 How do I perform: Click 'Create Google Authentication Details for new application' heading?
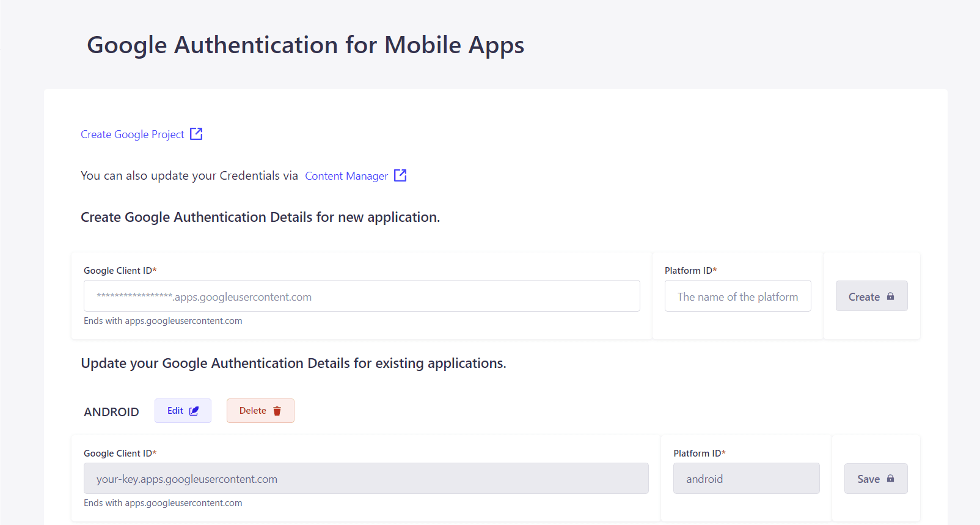click(260, 218)
